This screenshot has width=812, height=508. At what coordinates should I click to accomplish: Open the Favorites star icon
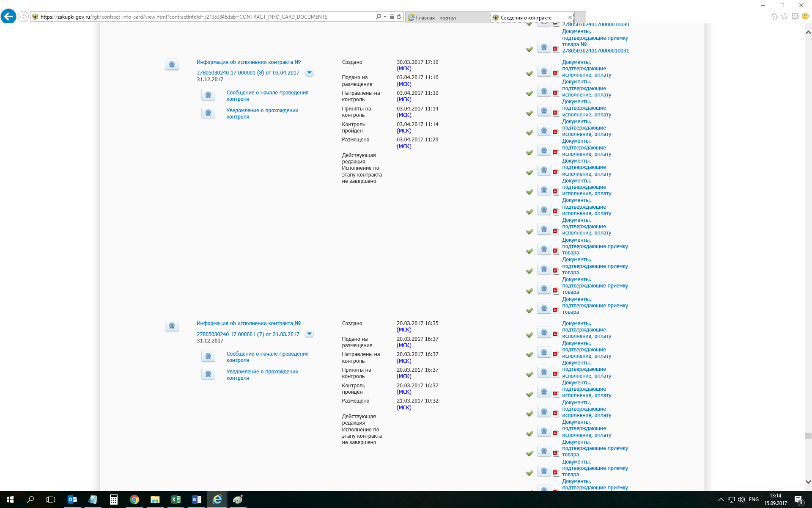pos(785,17)
